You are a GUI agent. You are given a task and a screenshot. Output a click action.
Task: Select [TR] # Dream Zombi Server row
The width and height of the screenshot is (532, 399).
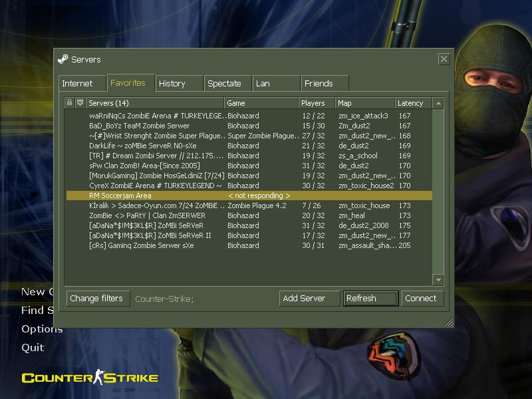249,156
